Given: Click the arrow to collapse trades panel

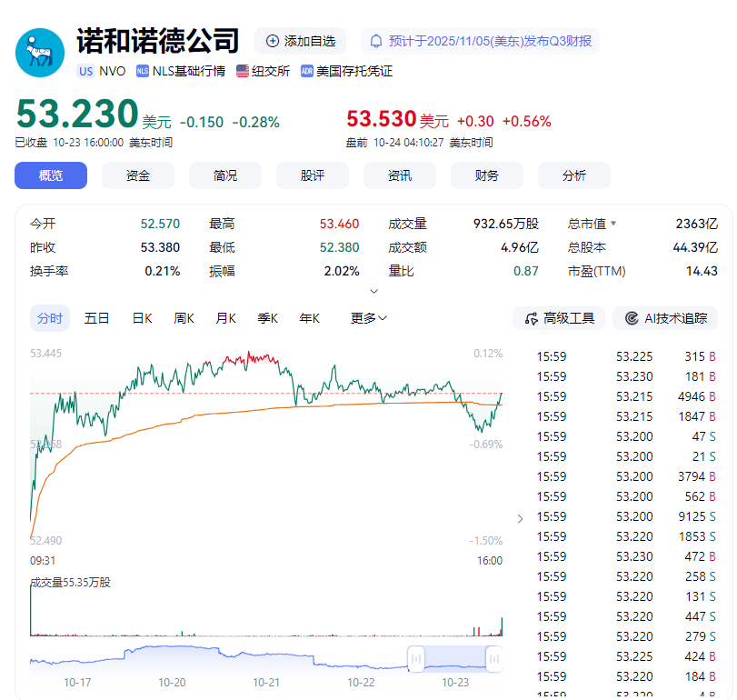Looking at the screenshot, I should click(520, 518).
